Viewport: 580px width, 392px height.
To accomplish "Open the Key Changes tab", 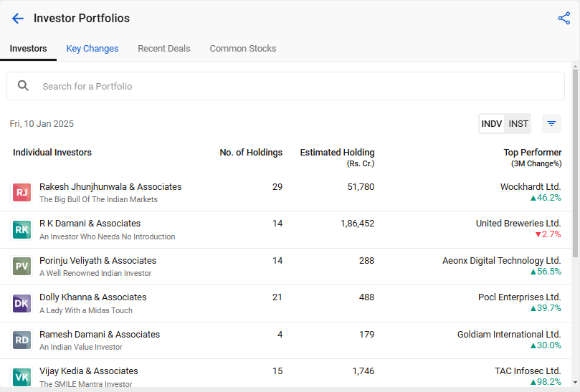I will pyautogui.click(x=92, y=49).
